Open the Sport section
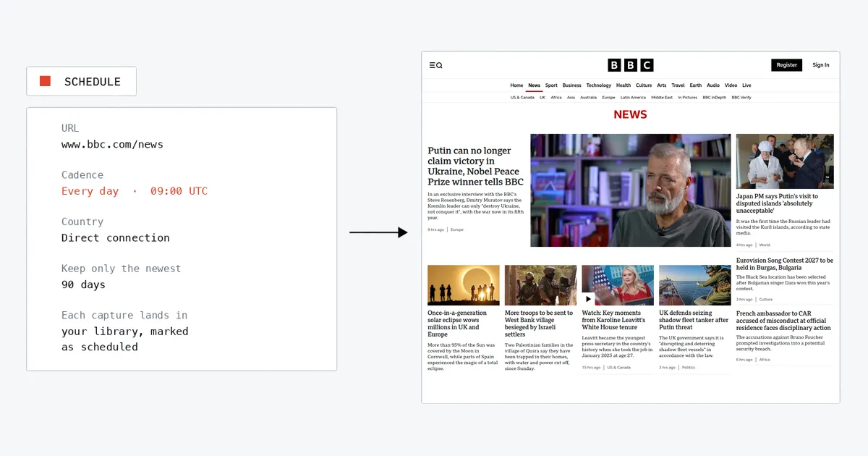 point(551,85)
